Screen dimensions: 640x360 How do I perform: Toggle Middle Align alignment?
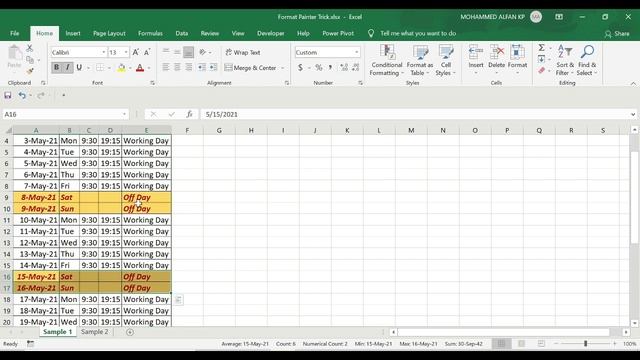(x=177, y=52)
